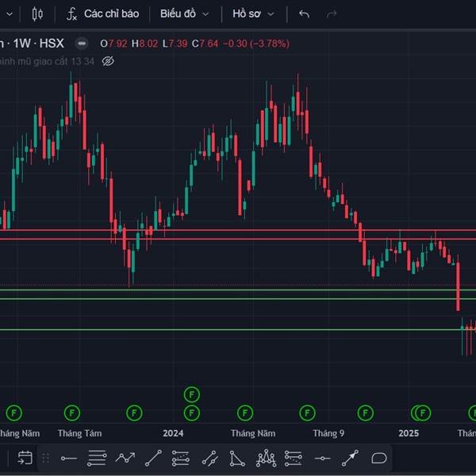Screen dimensions: 476x476
Task: Select the parallel lines drawing tool
Action: coord(97,458)
